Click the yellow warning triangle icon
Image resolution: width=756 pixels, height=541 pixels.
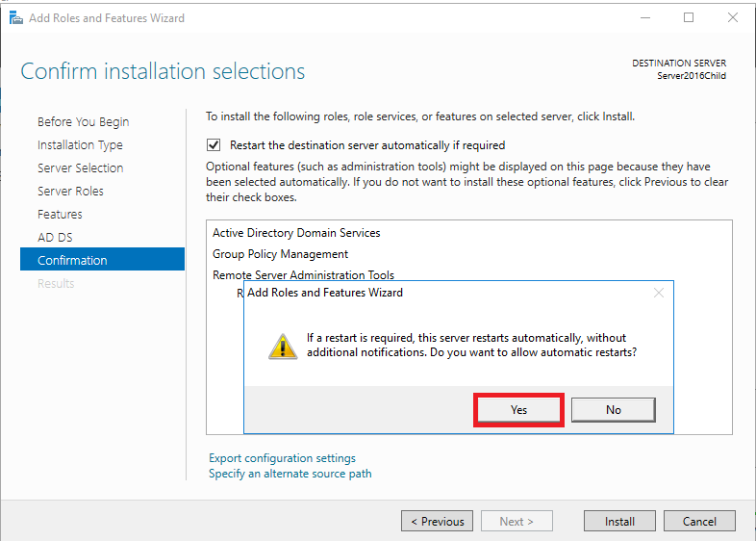283,346
